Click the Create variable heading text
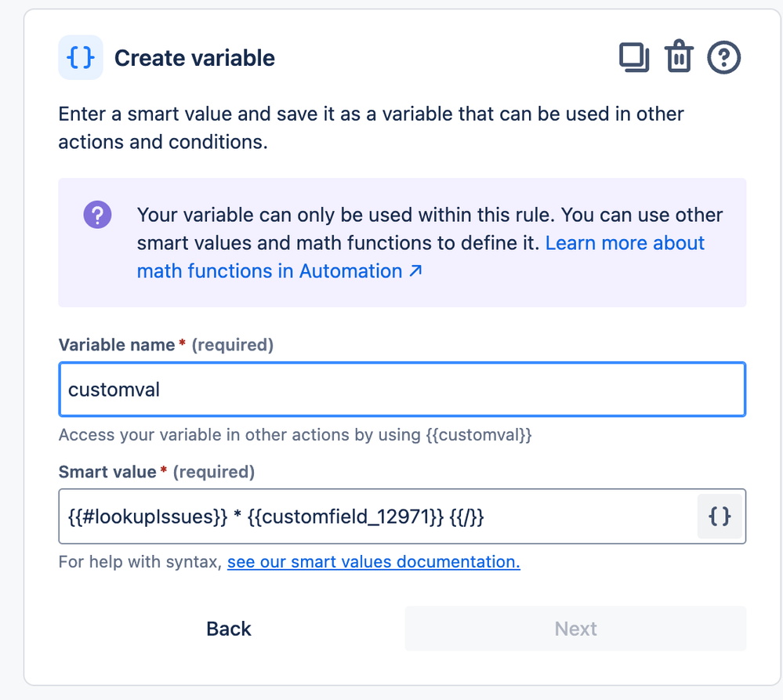783x700 pixels. (194, 58)
